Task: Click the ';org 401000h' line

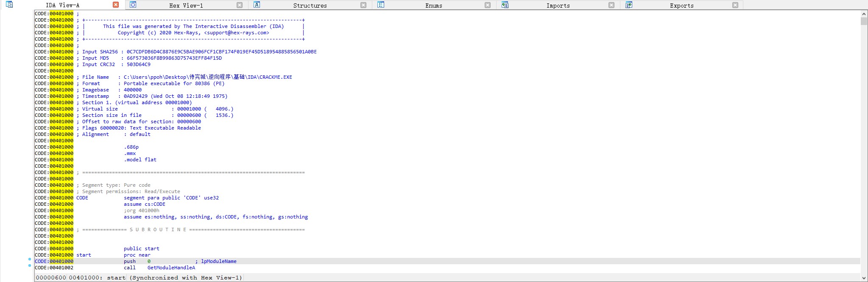Action: tap(142, 210)
